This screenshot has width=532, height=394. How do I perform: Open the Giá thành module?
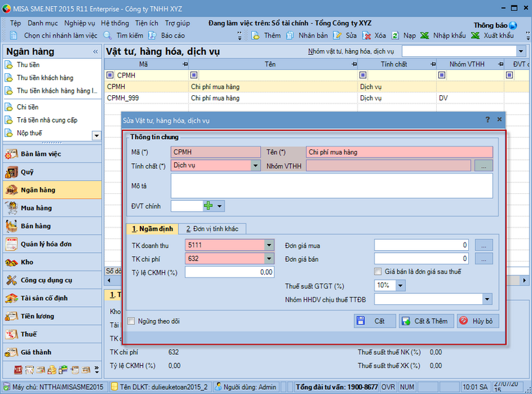click(x=52, y=352)
